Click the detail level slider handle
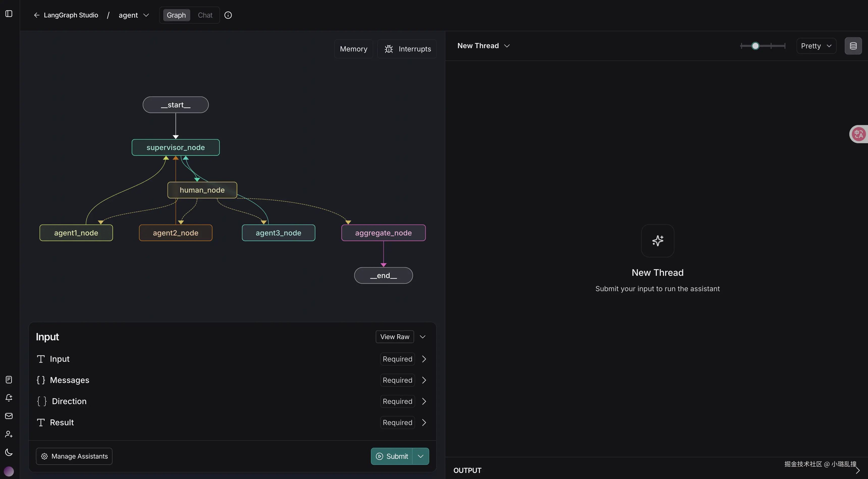Screen dimensions: 868x479 [x=755, y=46]
